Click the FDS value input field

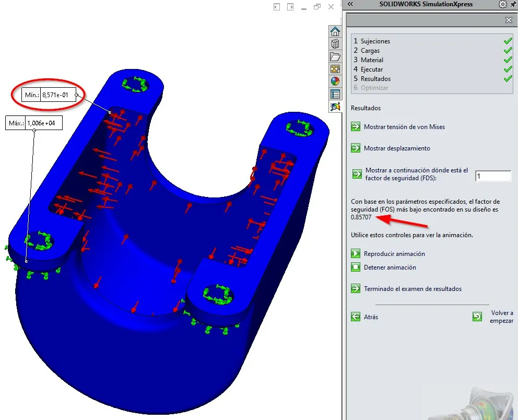tap(493, 176)
